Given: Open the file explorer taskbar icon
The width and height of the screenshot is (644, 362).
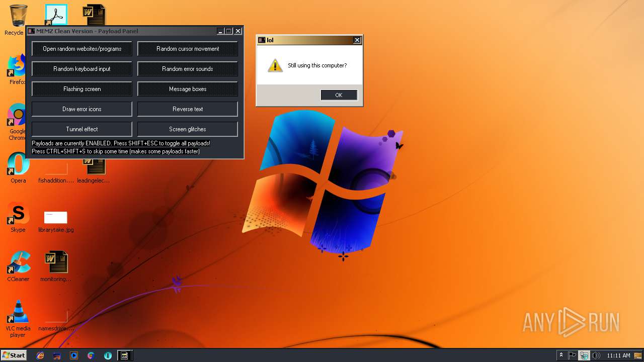Looking at the screenshot, I should pyautogui.click(x=57, y=355).
